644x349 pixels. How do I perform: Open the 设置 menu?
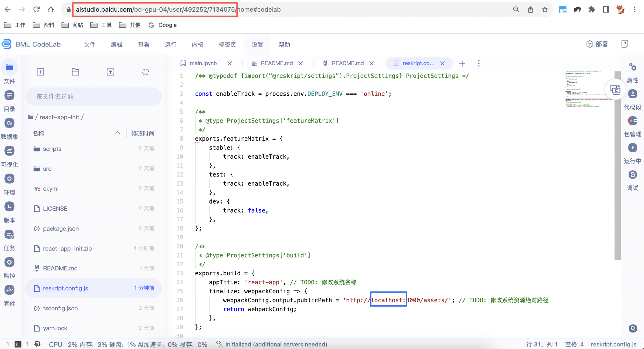tap(257, 45)
